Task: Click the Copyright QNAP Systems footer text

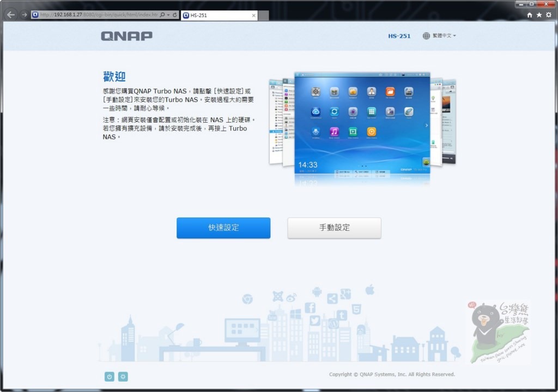Action: 392,374
